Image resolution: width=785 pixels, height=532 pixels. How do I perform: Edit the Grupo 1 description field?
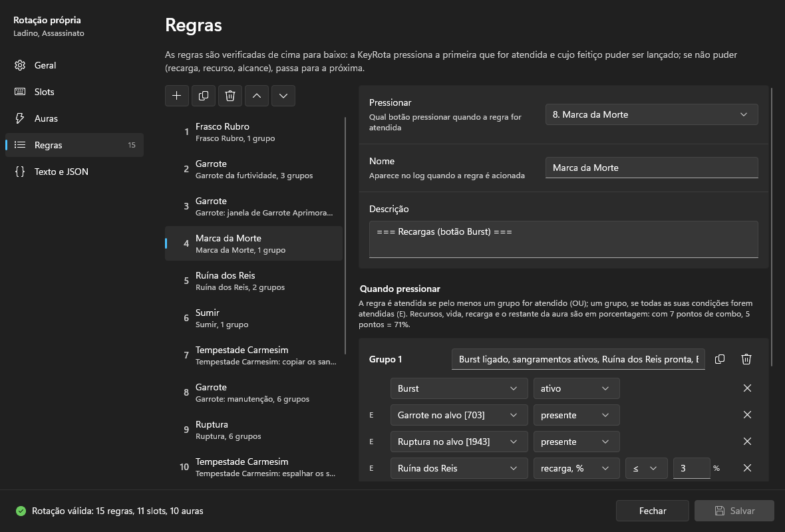tap(578, 359)
